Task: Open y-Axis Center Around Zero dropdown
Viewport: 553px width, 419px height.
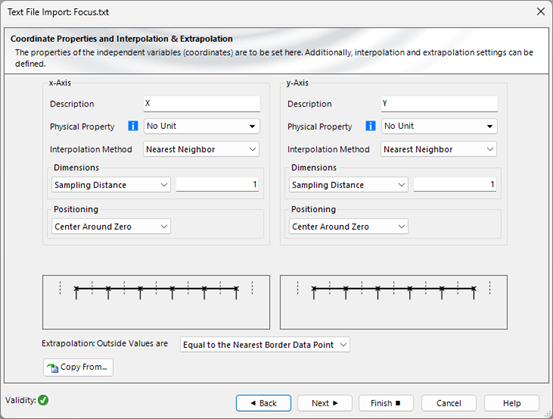Action: pyautogui.click(x=348, y=226)
